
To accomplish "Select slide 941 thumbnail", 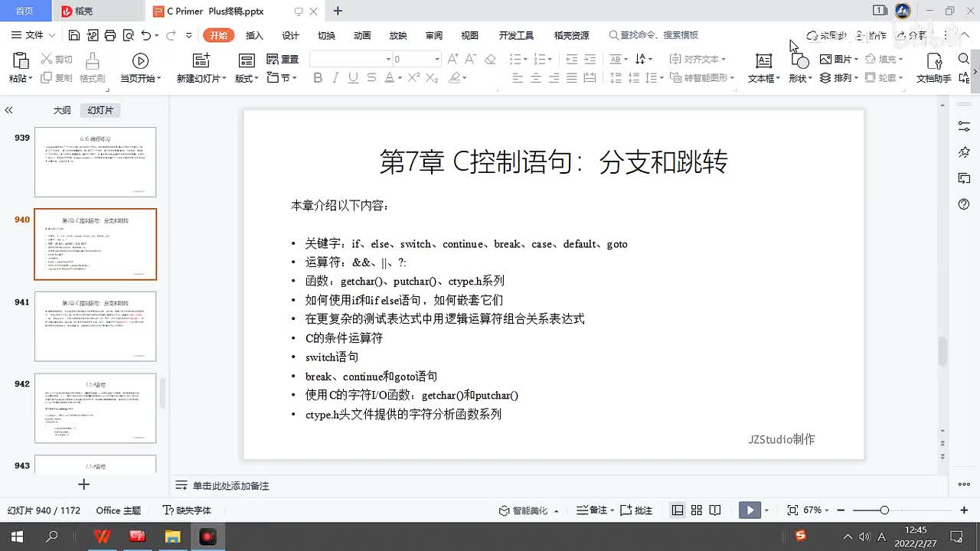I will pos(95,326).
